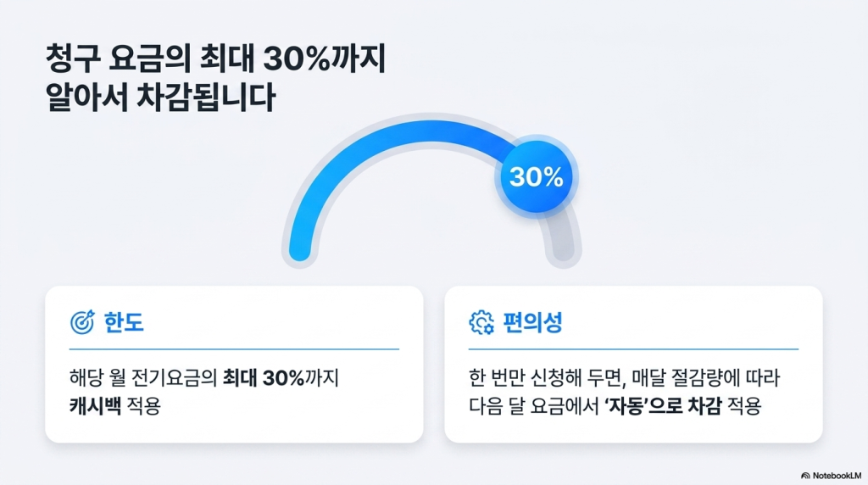The height and width of the screenshot is (485, 868).
Task: Click the text 다음 달 요금에서
Action: [x=534, y=406]
